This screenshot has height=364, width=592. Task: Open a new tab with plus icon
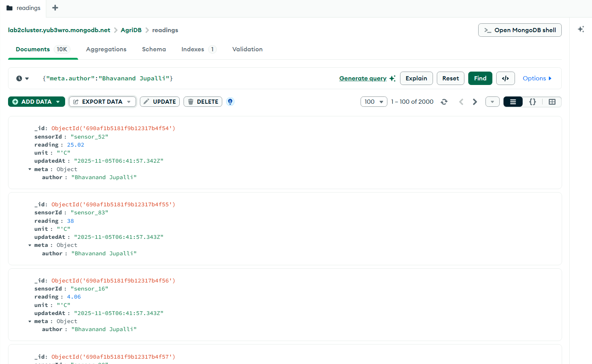55,8
